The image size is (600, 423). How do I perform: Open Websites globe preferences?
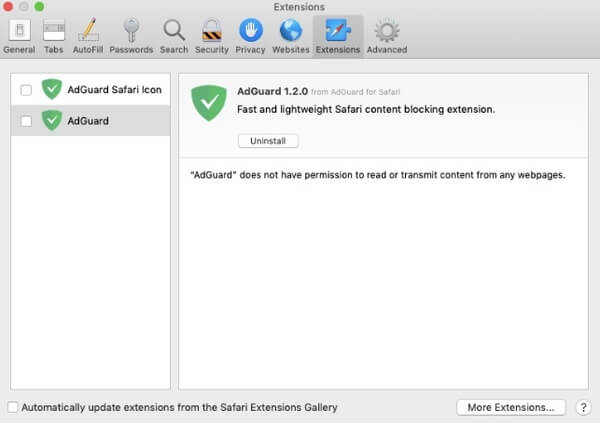[291, 36]
